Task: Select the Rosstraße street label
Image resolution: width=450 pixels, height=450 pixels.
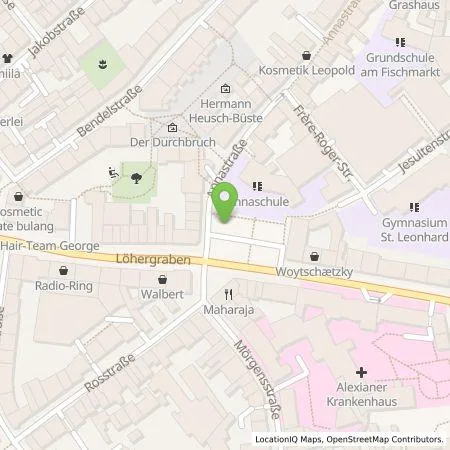Action: point(110,373)
